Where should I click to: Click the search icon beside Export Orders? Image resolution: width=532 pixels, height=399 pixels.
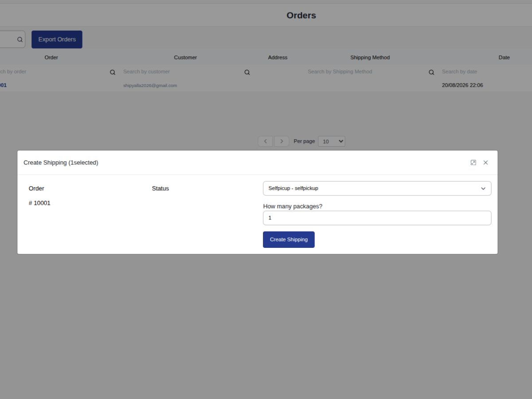[x=20, y=39]
